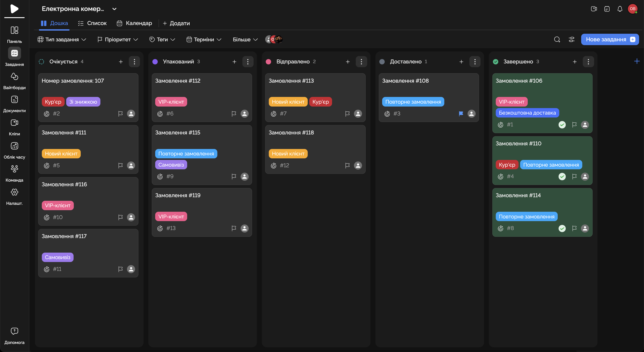Image resolution: width=644 pixels, height=352 pixels.
Task: Open the notifications bell
Action: (620, 9)
